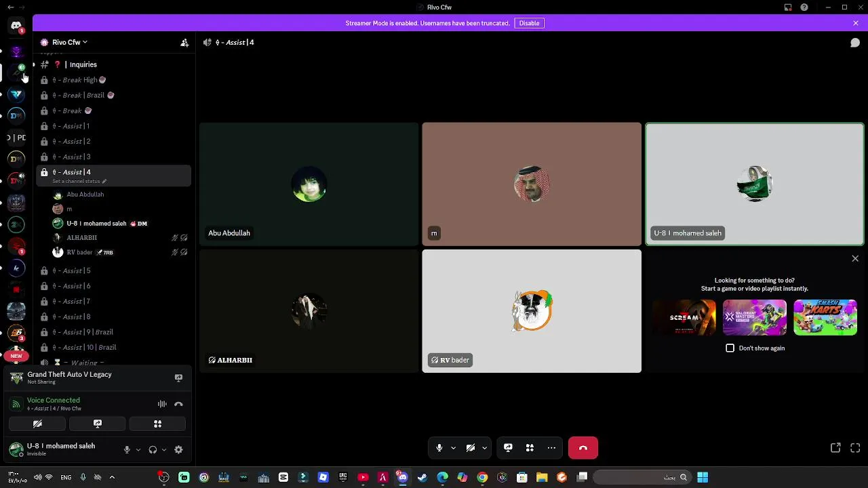Disable Streamer Mode from purple banner
This screenshot has width=868, height=488.
click(529, 23)
